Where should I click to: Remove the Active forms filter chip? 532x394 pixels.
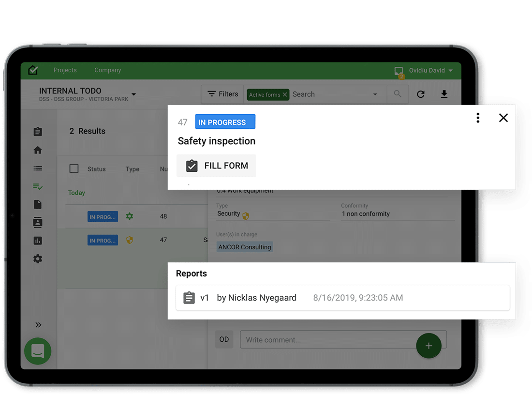pyautogui.click(x=285, y=94)
